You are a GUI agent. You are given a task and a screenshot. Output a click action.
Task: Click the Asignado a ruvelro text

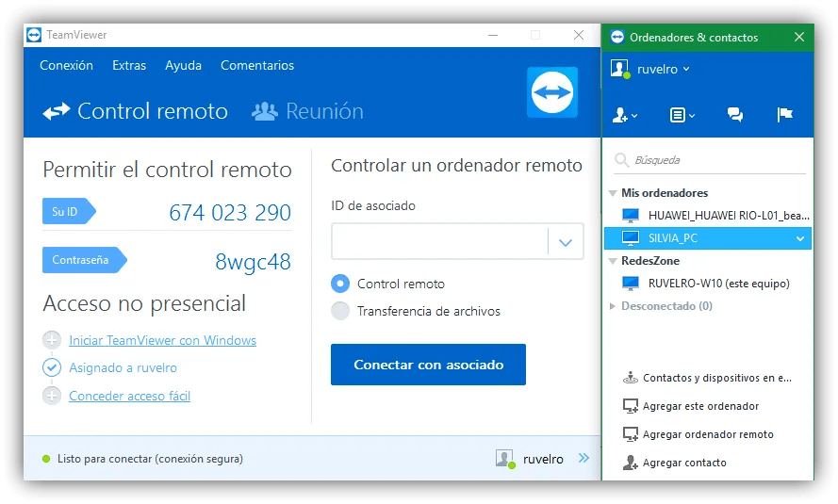[x=123, y=367]
